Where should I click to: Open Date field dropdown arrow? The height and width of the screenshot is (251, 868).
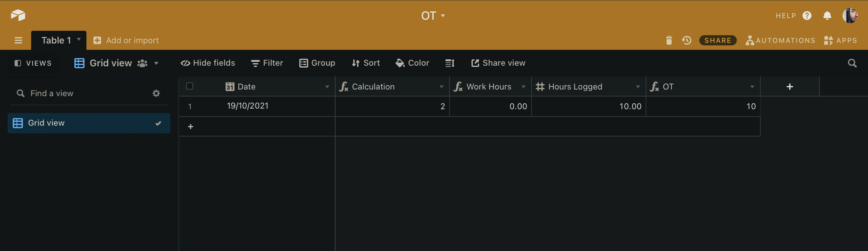click(x=327, y=87)
